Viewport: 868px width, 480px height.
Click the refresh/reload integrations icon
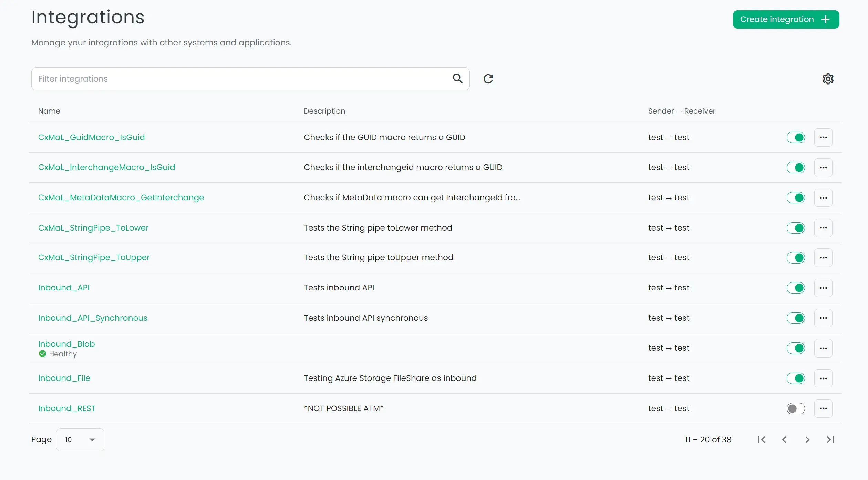[488, 78]
